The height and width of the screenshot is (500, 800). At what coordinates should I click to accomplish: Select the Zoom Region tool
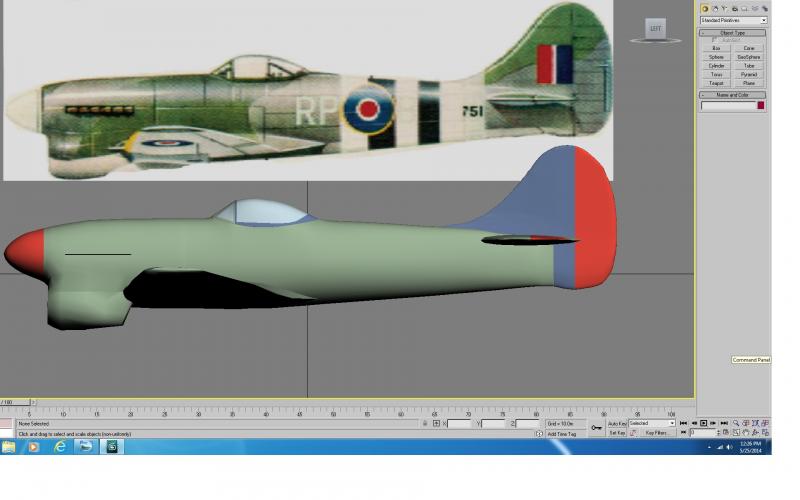(x=736, y=433)
